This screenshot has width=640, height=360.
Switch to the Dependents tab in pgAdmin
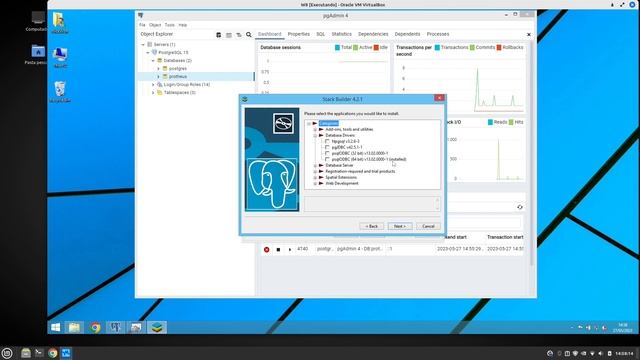click(407, 34)
